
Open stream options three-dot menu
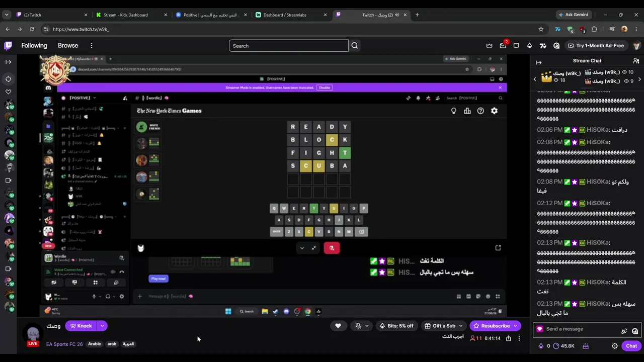pyautogui.click(x=519, y=338)
